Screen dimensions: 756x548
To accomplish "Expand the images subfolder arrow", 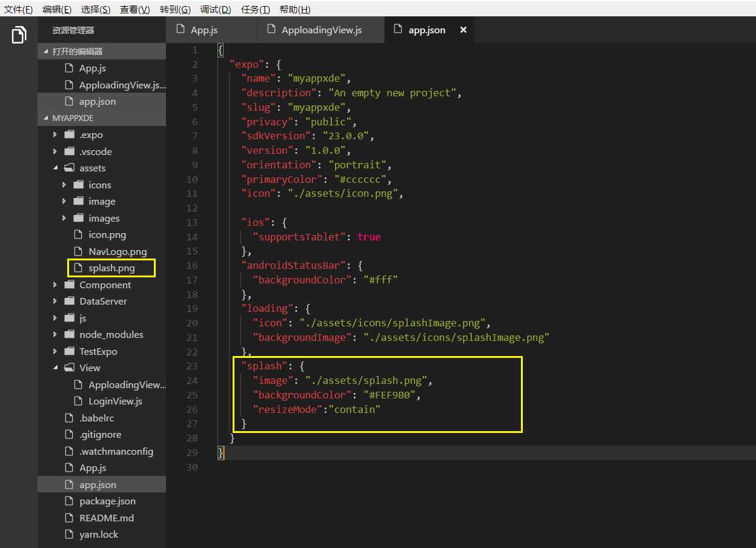I will click(x=64, y=218).
